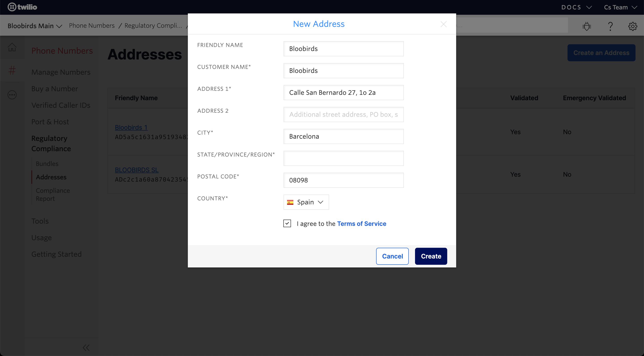644x356 pixels.
Task: Open Compliance Report
Action: click(x=53, y=194)
